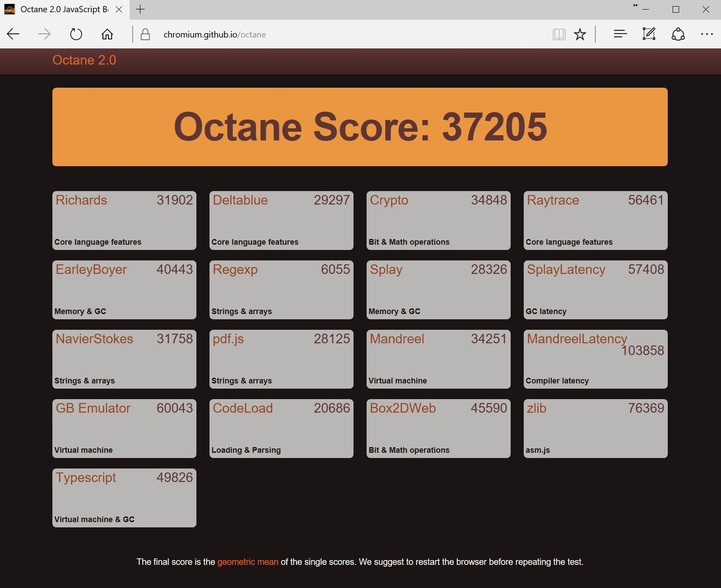This screenshot has height=588, width=721.
Task: Click the MandreelLatency heading
Action: click(577, 339)
